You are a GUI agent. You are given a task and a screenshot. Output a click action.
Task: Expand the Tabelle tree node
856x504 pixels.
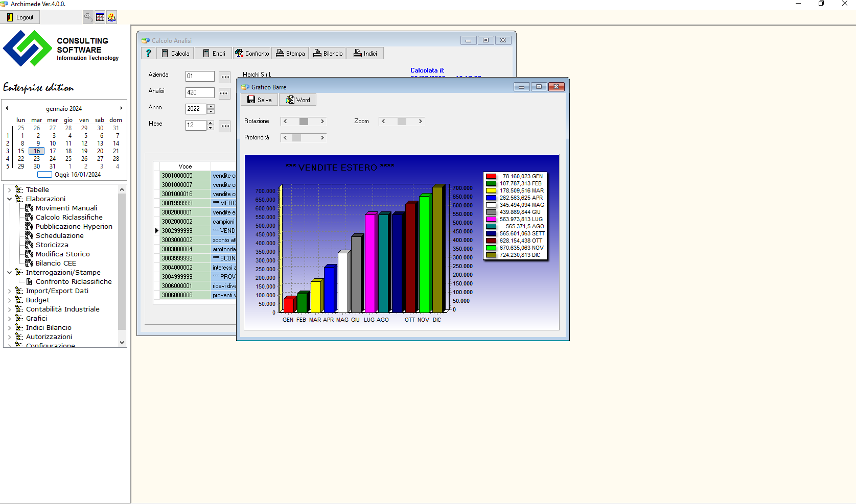pos(9,190)
